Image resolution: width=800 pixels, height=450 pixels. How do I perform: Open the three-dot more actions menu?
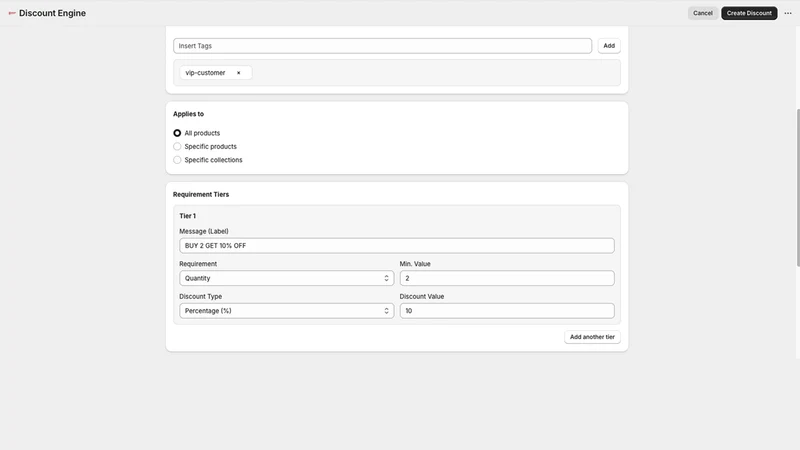(788, 13)
